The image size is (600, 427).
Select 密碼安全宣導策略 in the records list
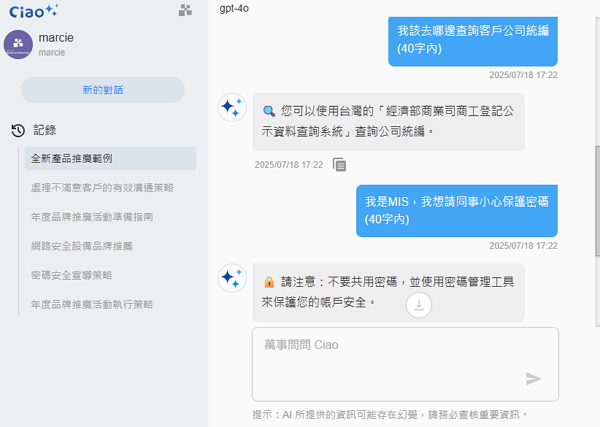coord(71,275)
